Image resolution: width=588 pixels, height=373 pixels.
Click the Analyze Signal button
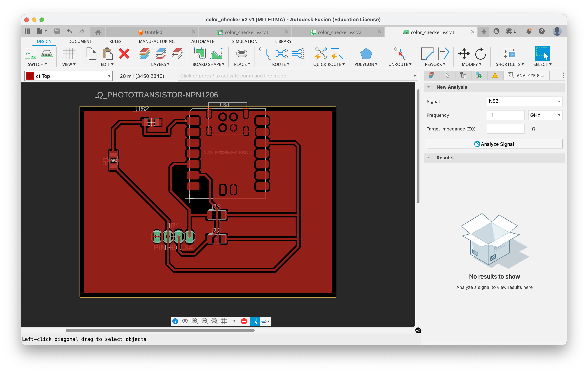click(x=494, y=144)
